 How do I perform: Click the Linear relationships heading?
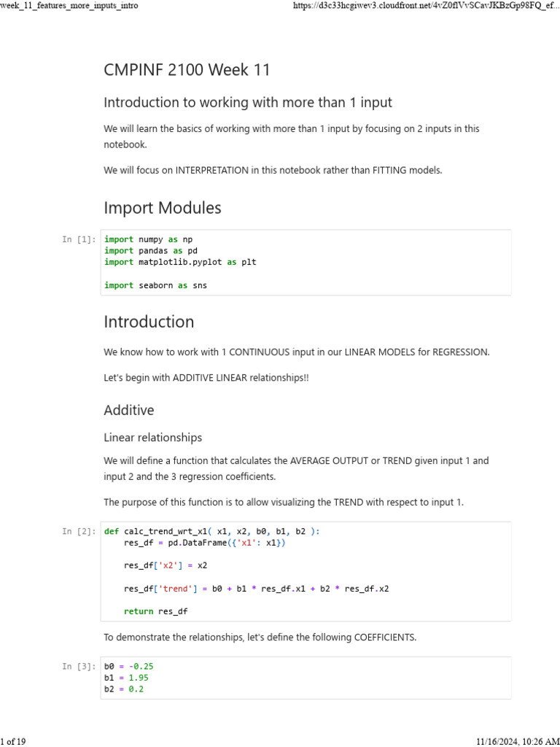[152, 438]
